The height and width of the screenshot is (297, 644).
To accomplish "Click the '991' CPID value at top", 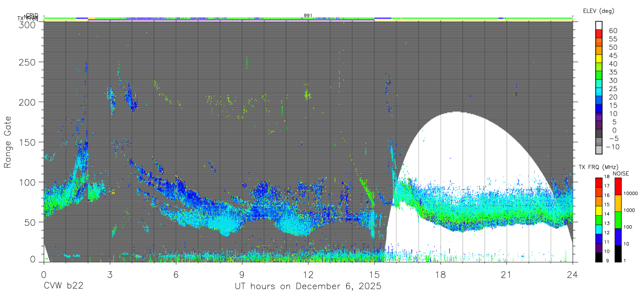I will coord(308,16).
